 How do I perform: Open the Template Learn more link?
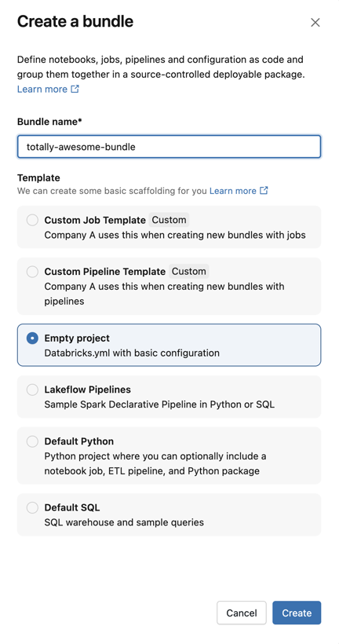[x=233, y=191]
